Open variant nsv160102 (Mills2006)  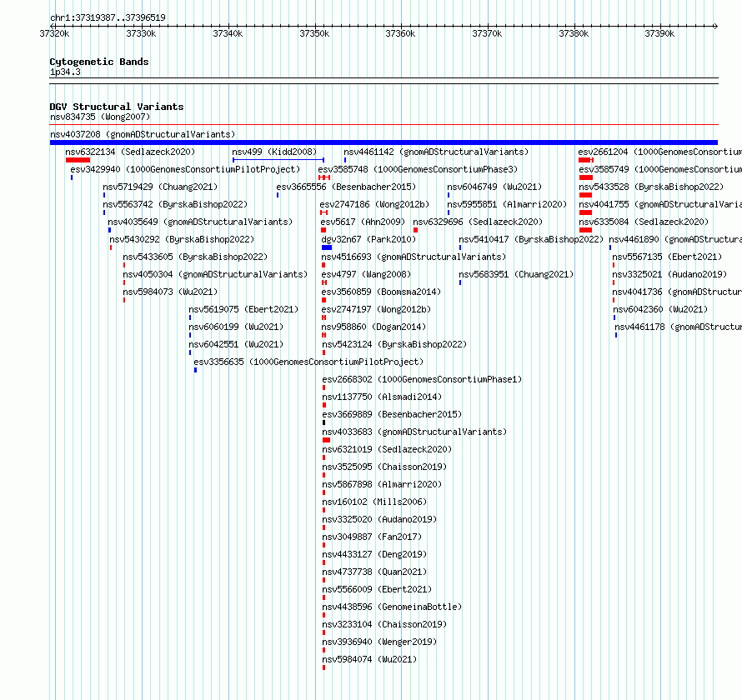click(x=375, y=502)
